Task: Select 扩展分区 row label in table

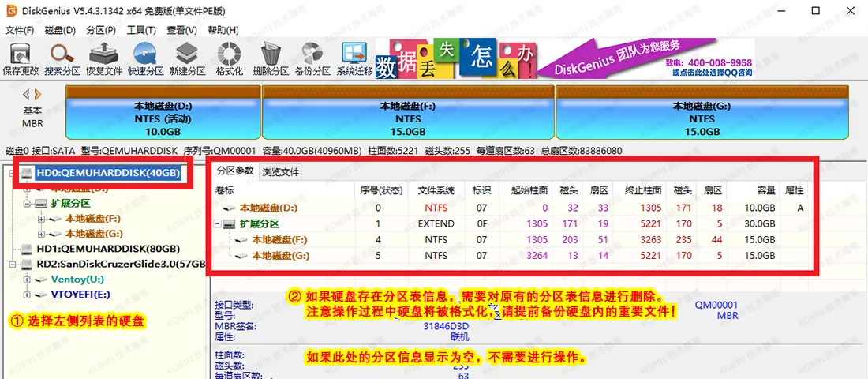Action: click(x=260, y=224)
